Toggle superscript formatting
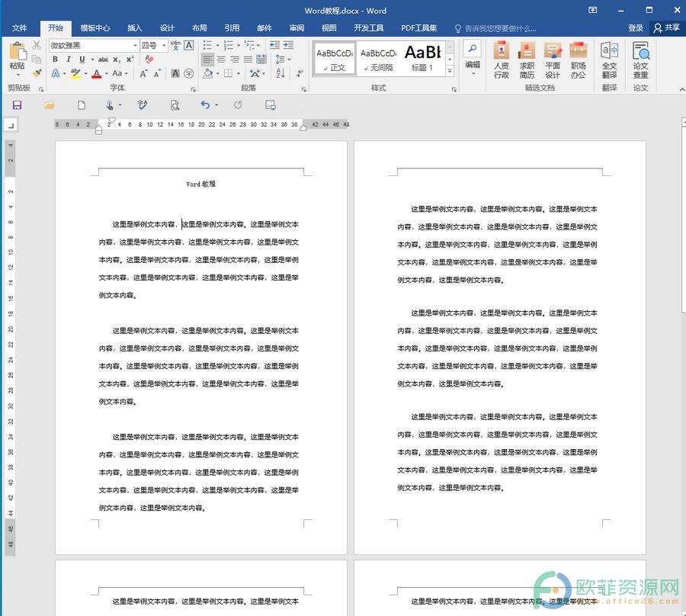 coord(130,59)
